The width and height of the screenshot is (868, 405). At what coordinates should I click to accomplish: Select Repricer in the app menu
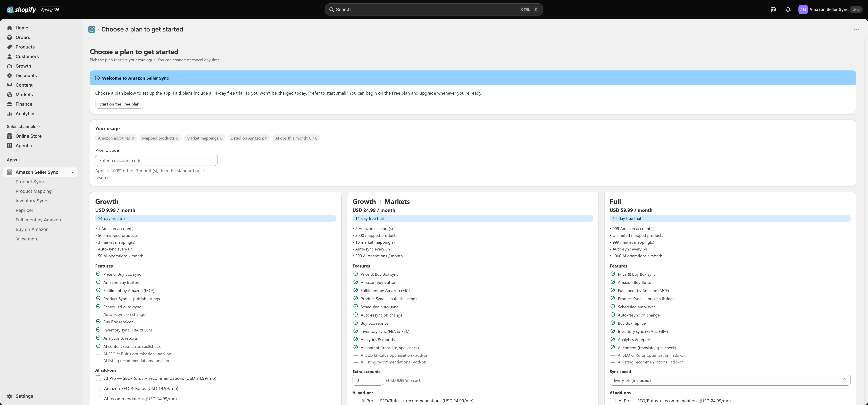pos(24,210)
